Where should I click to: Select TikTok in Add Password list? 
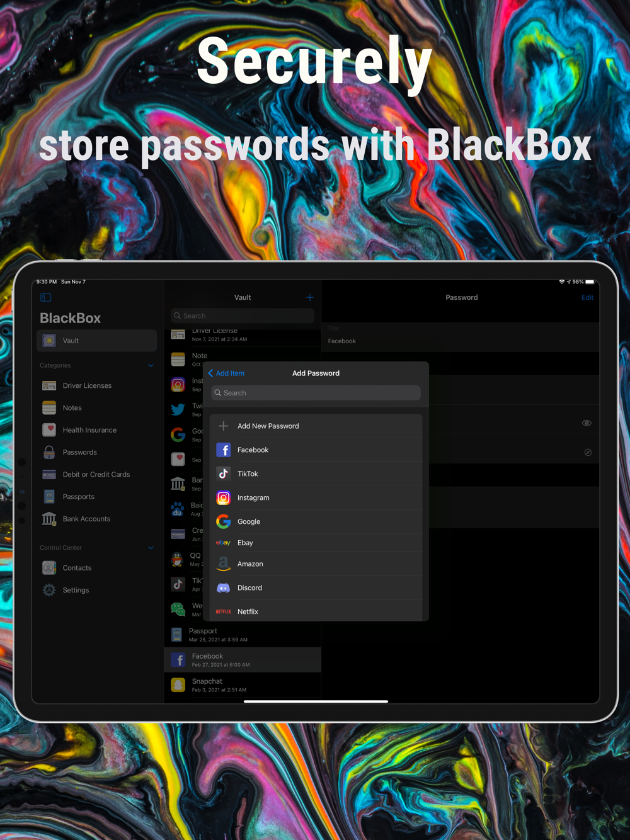316,474
